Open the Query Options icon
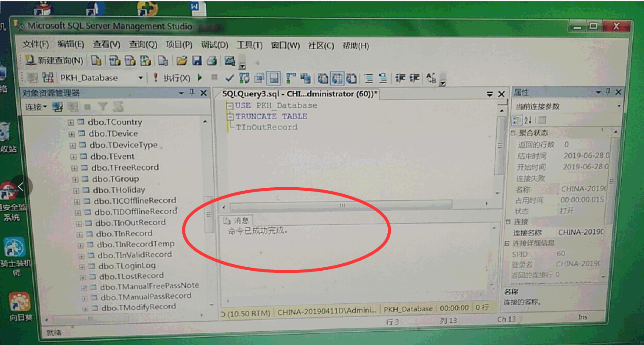 pos(259,78)
